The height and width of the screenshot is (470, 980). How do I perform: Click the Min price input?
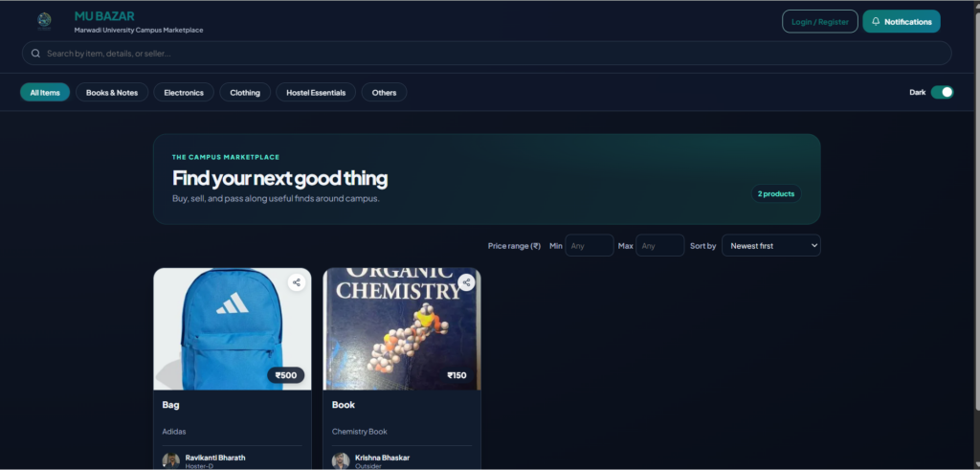click(x=590, y=246)
